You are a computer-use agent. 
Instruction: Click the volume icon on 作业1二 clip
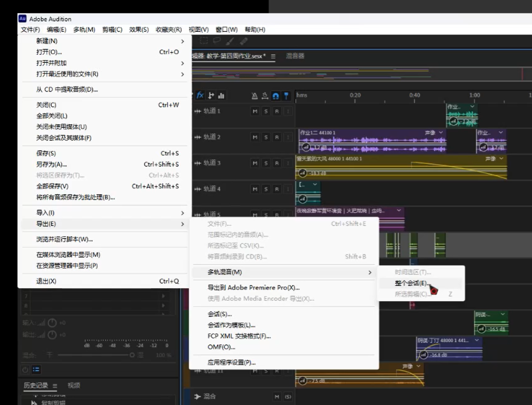[x=306, y=147]
